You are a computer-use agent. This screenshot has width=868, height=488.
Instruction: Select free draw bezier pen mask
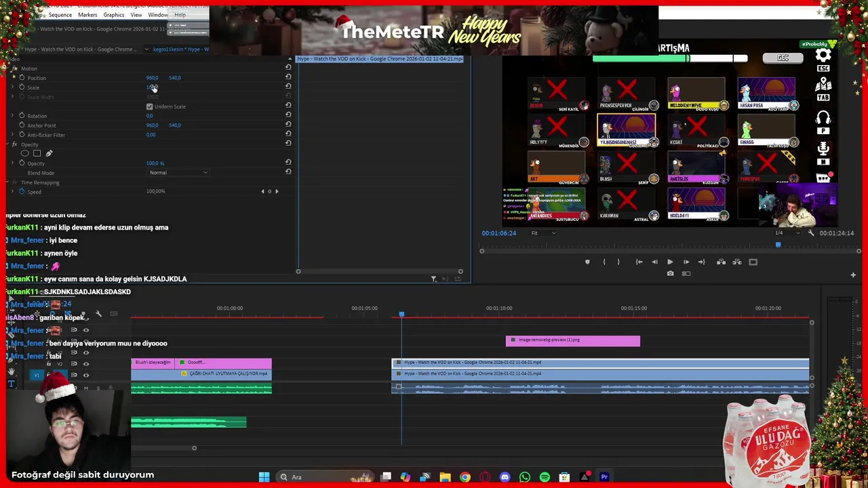click(49, 154)
